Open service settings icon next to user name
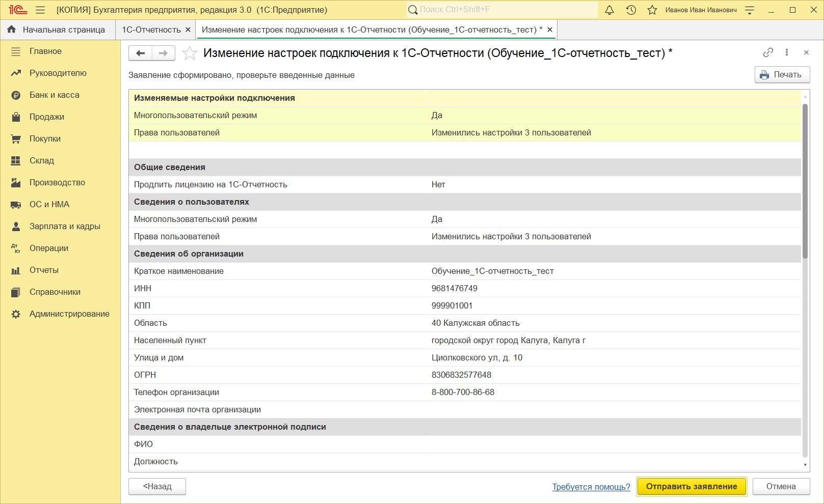 coord(750,10)
